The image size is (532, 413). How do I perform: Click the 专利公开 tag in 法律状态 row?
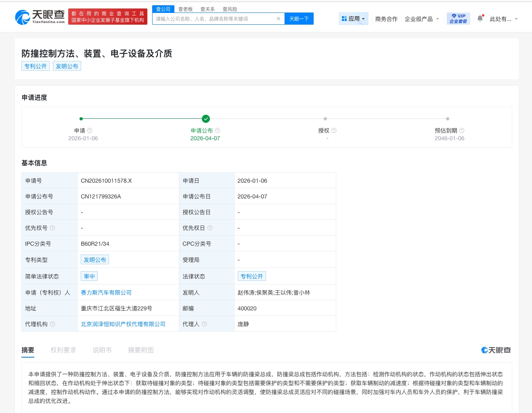[x=252, y=276]
